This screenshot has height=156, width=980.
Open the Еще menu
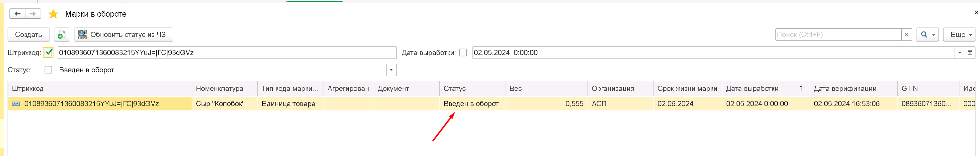click(x=959, y=34)
